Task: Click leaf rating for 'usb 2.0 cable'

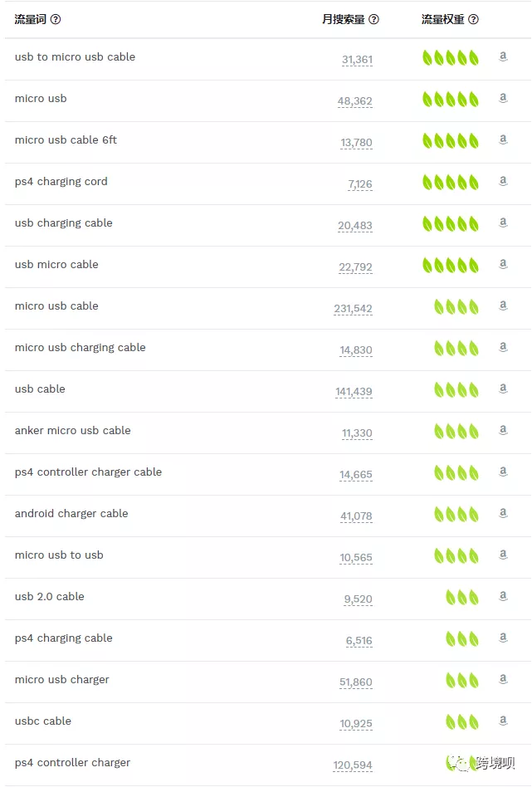Action: coord(462,597)
